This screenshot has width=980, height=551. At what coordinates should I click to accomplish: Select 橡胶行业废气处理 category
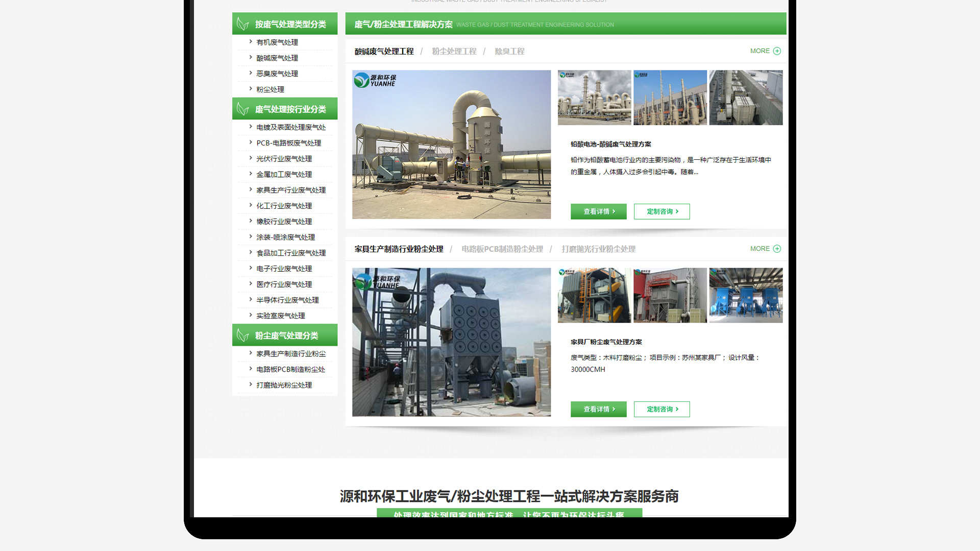click(x=284, y=222)
